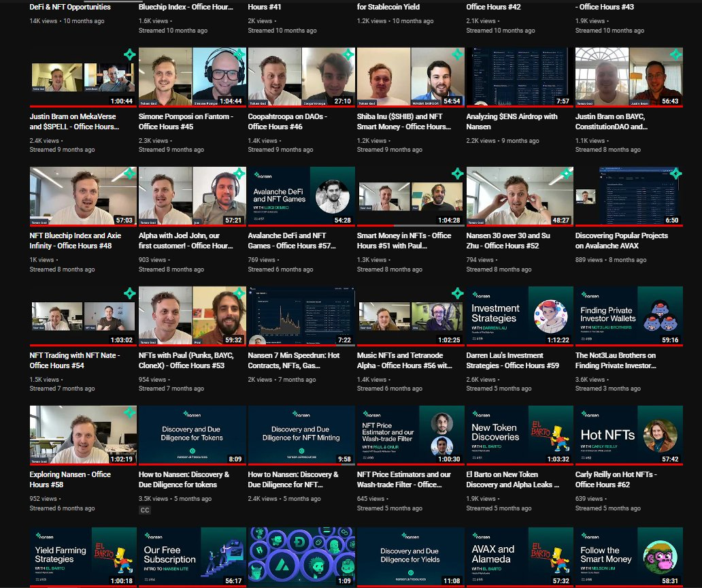Open The Not3Lau Brothers on Finding Private Investor title
Viewport: 702px width, 588px height.
[x=616, y=360]
